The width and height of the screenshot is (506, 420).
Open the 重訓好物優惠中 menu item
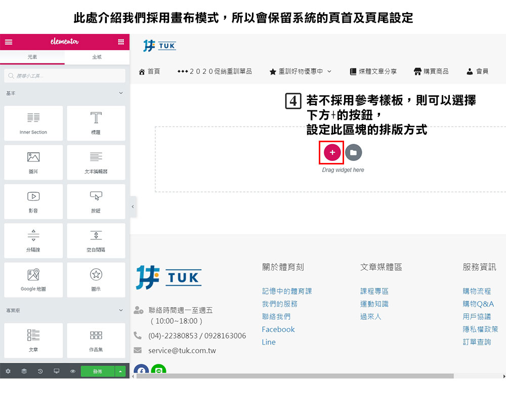pos(301,72)
